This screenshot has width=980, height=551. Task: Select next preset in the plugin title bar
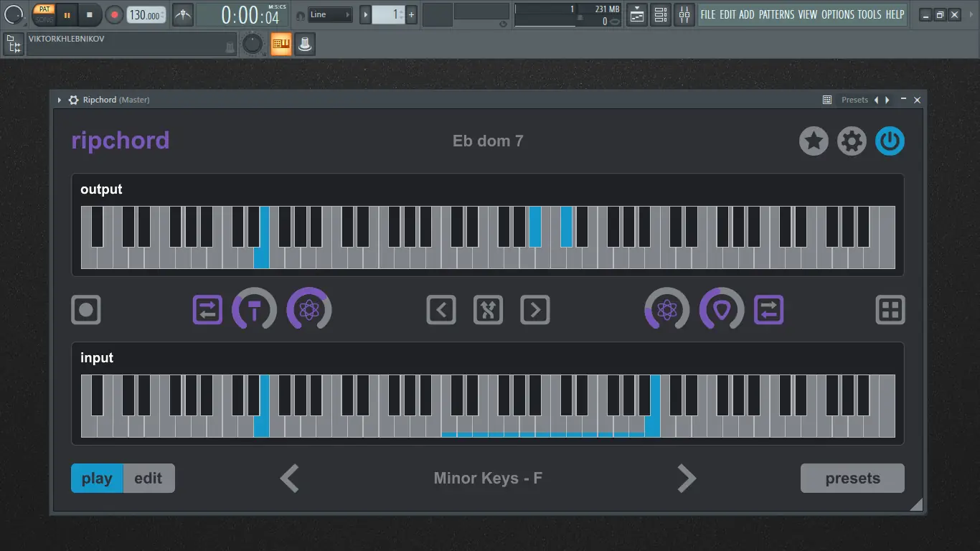(887, 100)
